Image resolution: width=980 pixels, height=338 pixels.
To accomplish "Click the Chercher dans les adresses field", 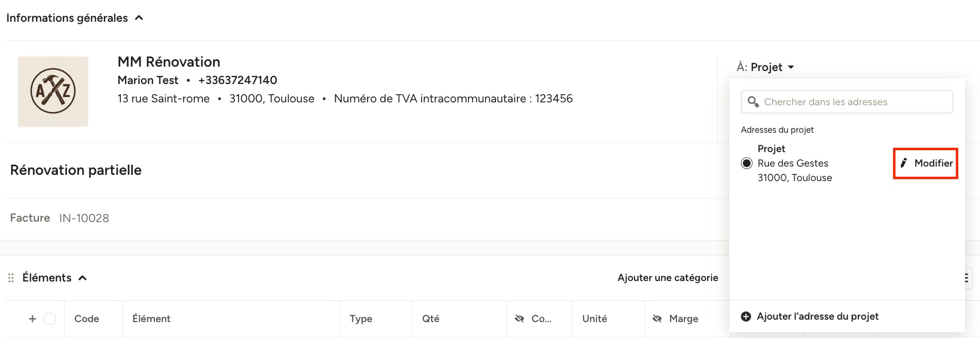I will coord(847,102).
